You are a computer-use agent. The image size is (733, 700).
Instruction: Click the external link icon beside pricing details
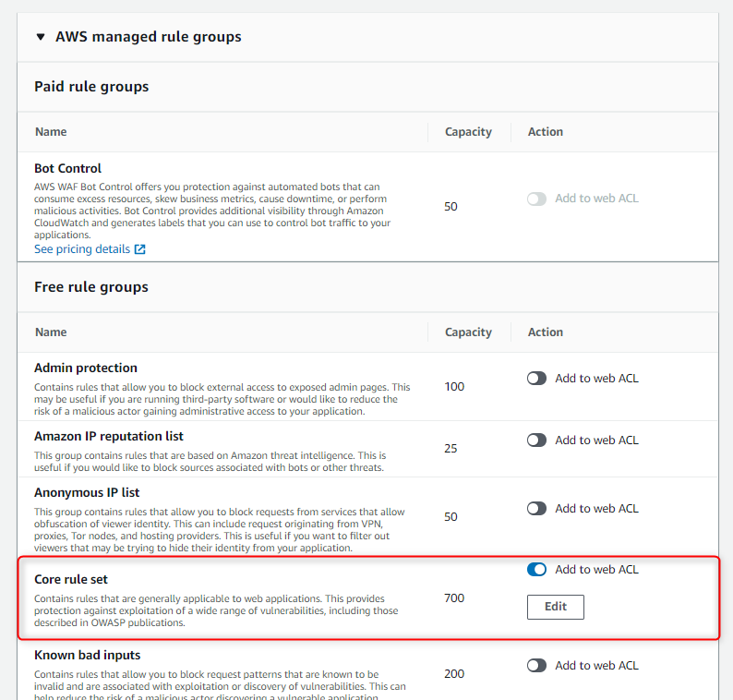pos(139,249)
